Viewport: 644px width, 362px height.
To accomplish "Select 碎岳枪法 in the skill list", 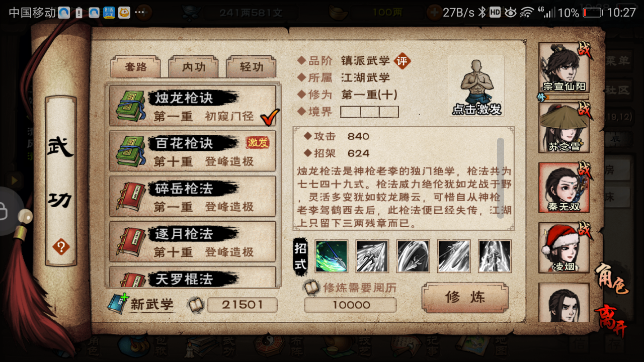I will (x=192, y=197).
